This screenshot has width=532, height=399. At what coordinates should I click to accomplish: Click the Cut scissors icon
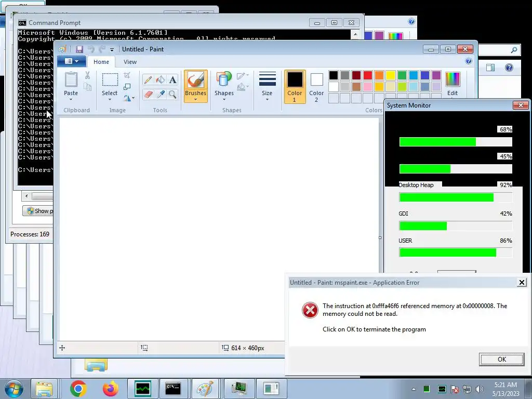pyautogui.click(x=87, y=75)
